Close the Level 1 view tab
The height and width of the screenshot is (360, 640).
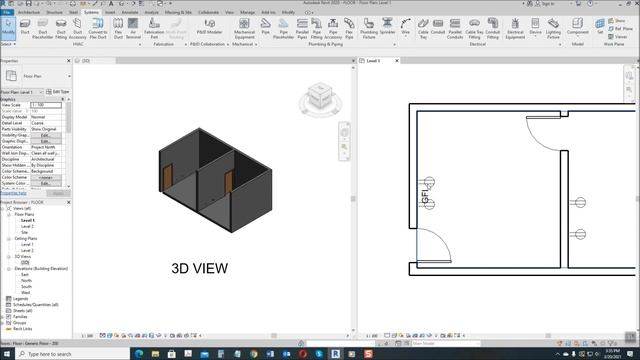[397, 61]
